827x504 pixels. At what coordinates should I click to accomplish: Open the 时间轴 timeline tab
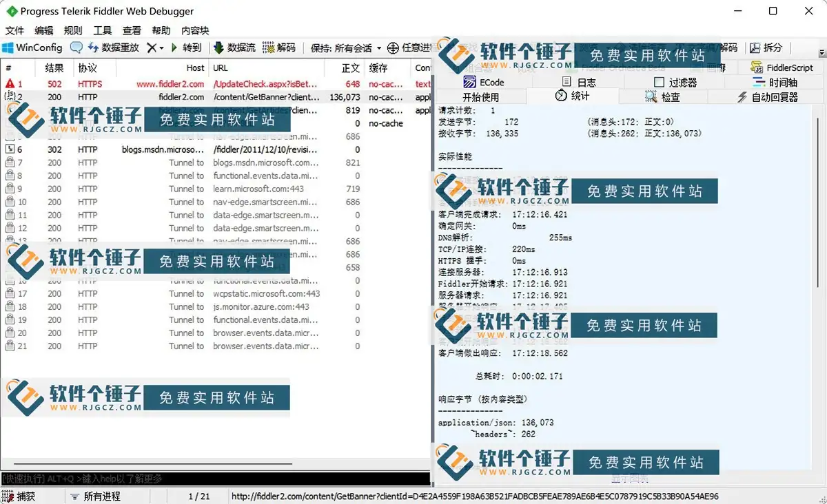[x=776, y=82]
